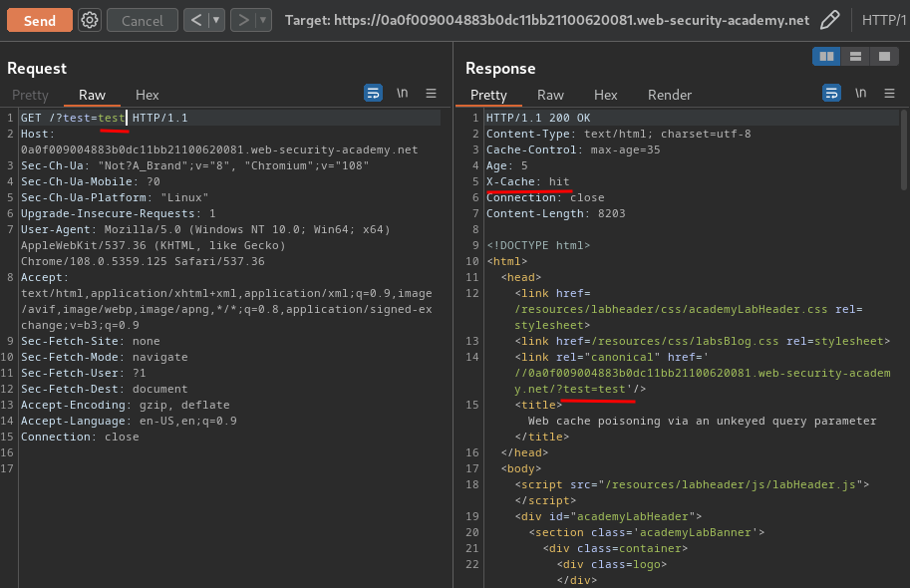Screen dimensions: 910x588
Task: Click 'Content-Length: 8203' response line
Action: [555, 213]
